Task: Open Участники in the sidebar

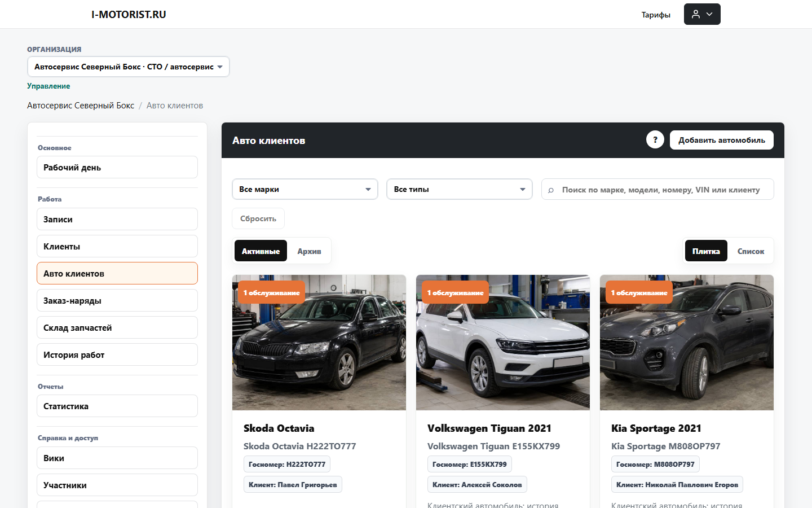Action: click(117, 485)
